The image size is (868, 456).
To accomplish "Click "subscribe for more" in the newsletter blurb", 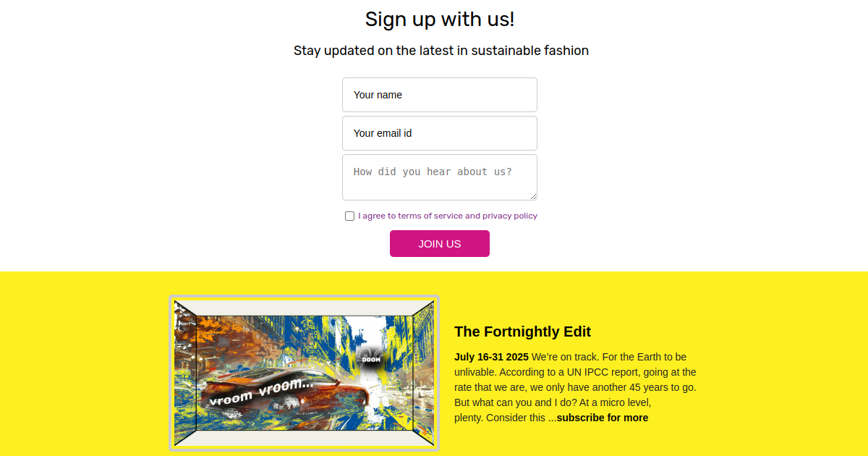I will 602,418.
